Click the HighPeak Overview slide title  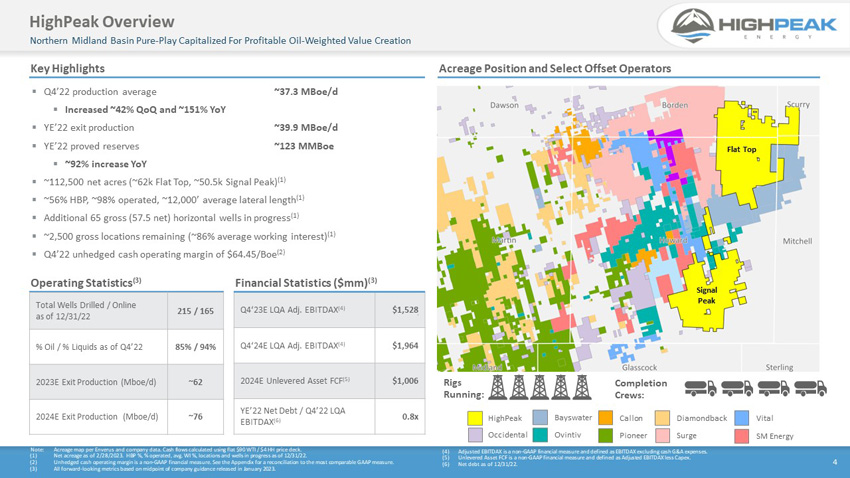[x=102, y=22]
